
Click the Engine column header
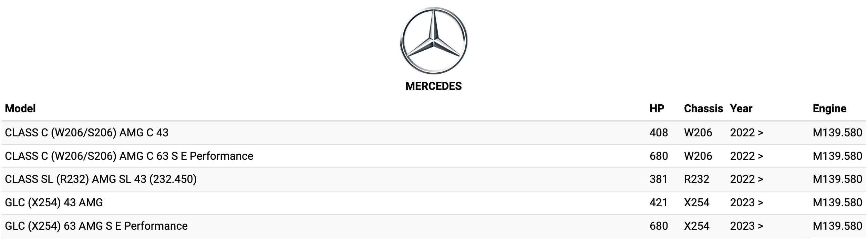829,108
